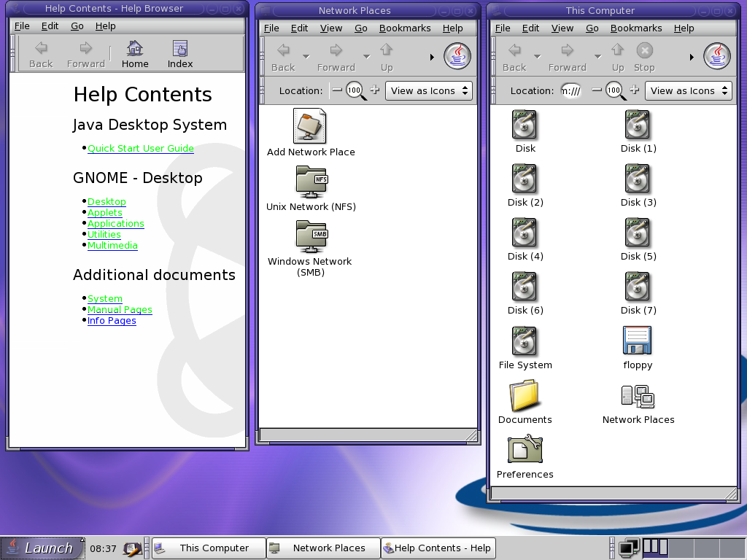Open Network Places icon in This Computer
Viewport: 747px width, 560px height.
(x=638, y=396)
